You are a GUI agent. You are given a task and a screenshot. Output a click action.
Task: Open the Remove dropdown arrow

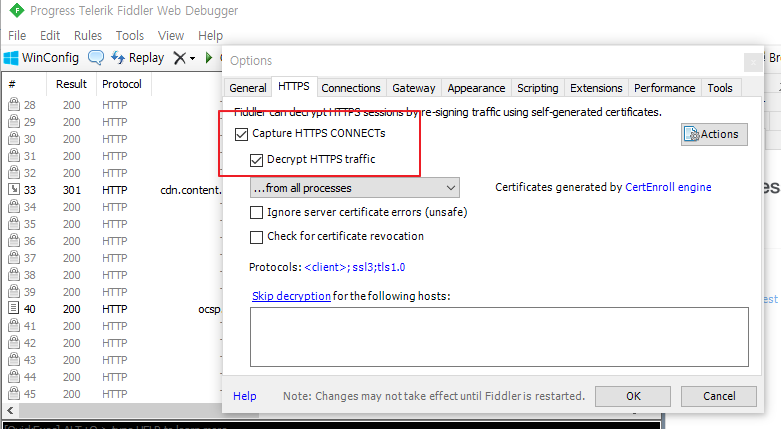(x=192, y=59)
